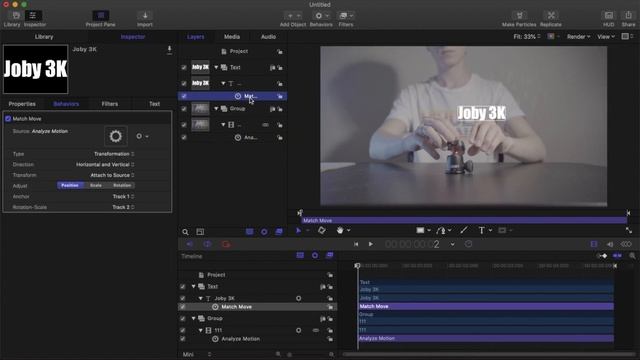Collapse the Group row in timeline list
The width and height of the screenshot is (640, 360).
194,318
